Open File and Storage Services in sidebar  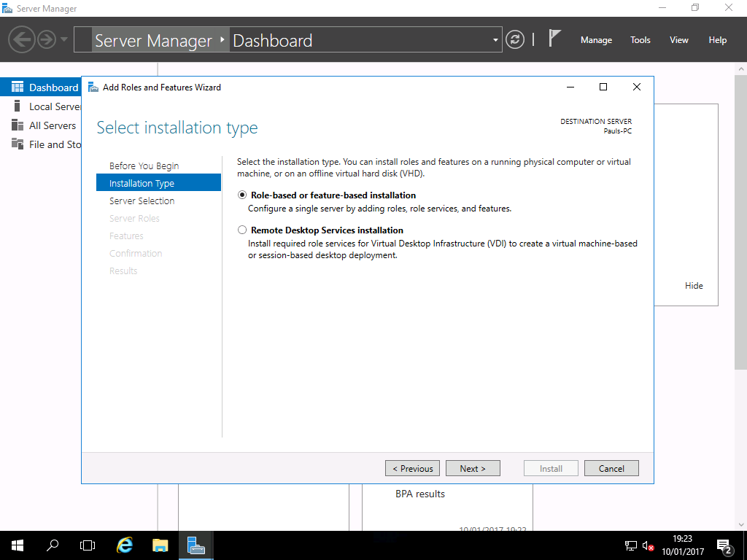coord(41,144)
